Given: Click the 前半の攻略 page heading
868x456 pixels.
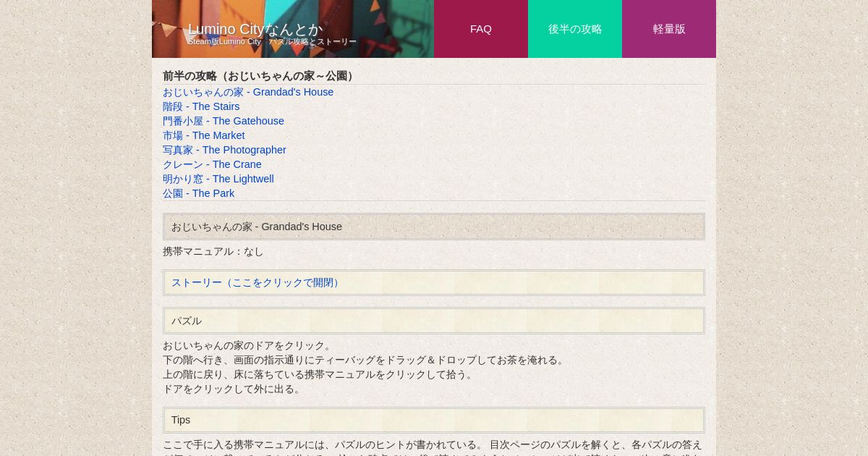Looking at the screenshot, I should coord(260,76).
